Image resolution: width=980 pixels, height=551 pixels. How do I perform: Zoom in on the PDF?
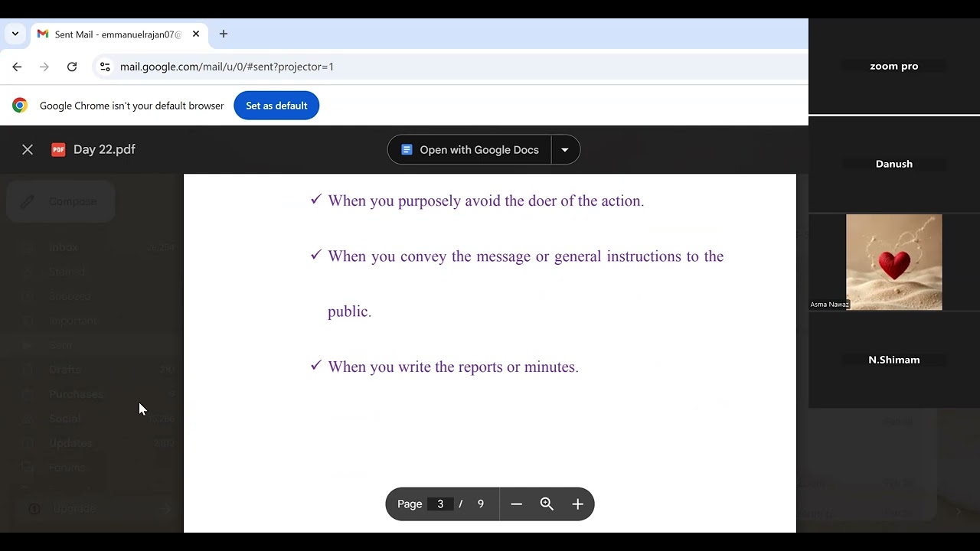pyautogui.click(x=578, y=504)
